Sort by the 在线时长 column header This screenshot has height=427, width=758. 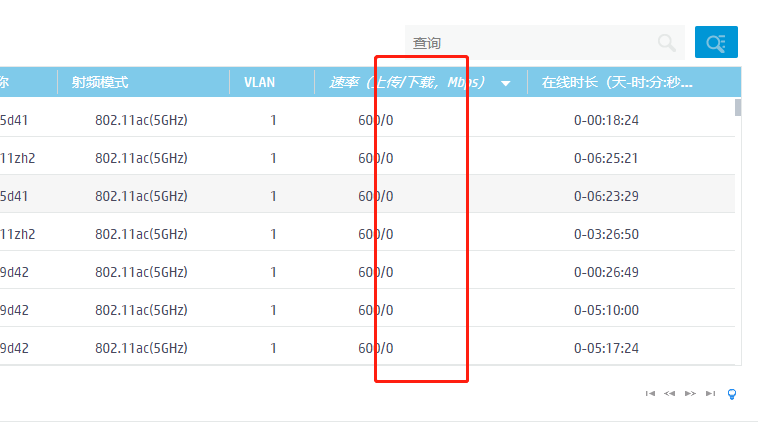(x=616, y=82)
